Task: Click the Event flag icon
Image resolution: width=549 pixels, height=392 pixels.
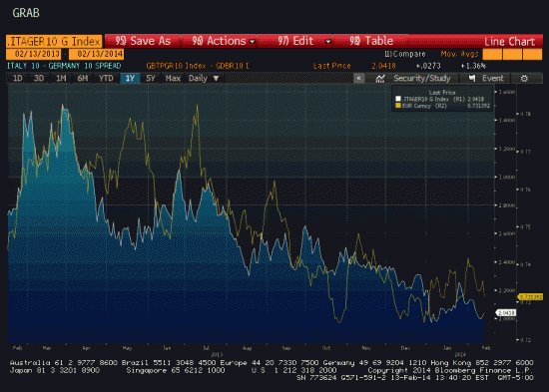Action: (x=472, y=79)
